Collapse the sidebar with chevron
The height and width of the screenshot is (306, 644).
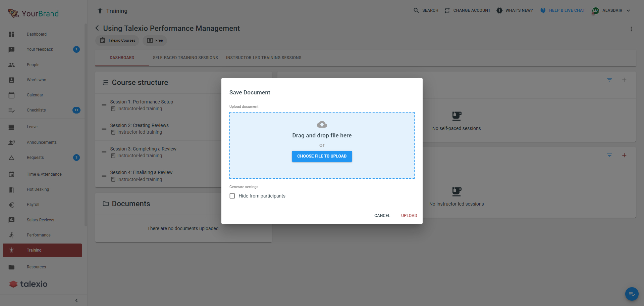(x=76, y=300)
